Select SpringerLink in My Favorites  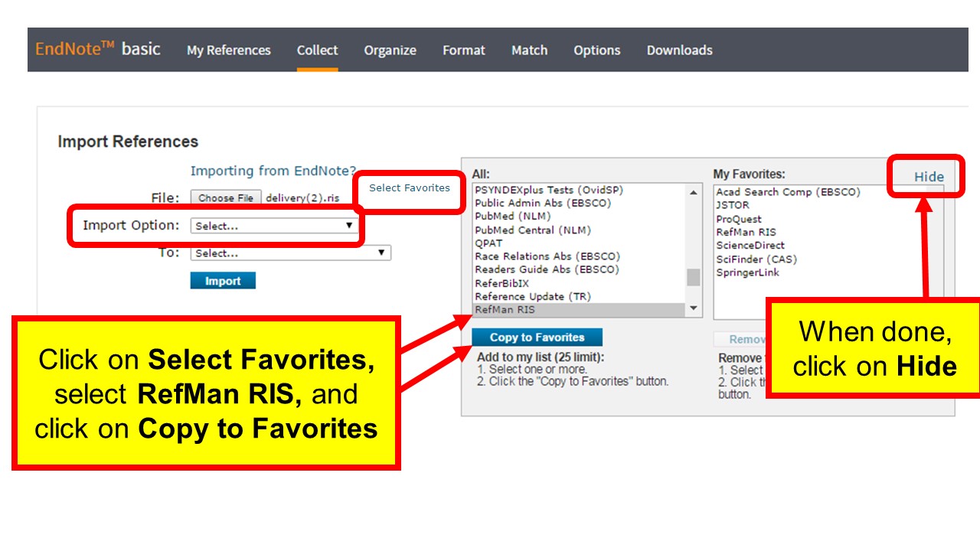coord(748,272)
